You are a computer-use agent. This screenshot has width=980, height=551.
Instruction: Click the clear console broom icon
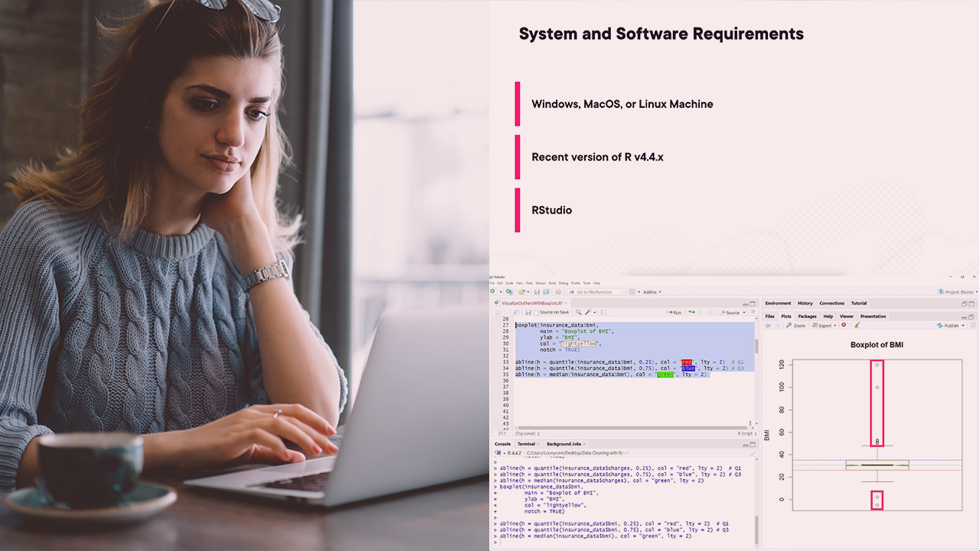point(752,453)
